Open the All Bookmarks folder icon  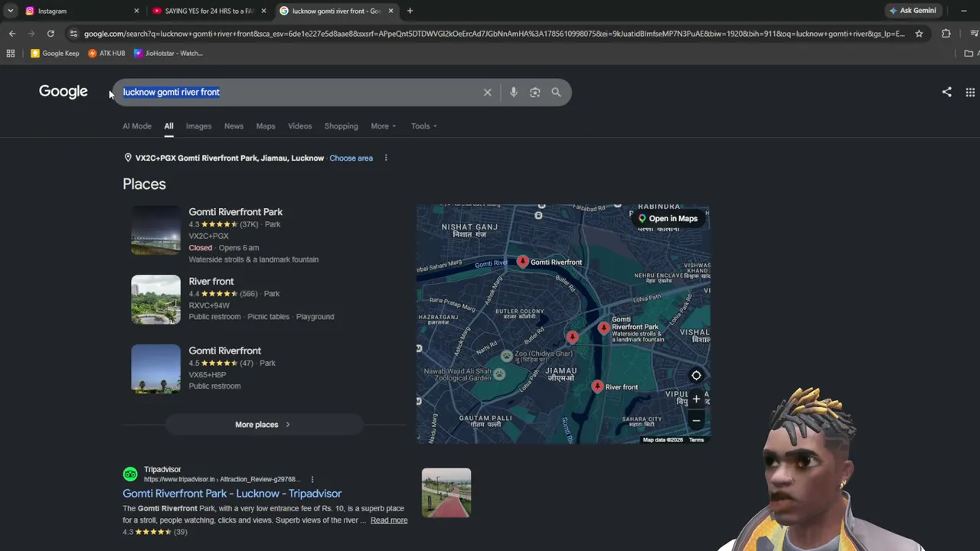[969, 54]
